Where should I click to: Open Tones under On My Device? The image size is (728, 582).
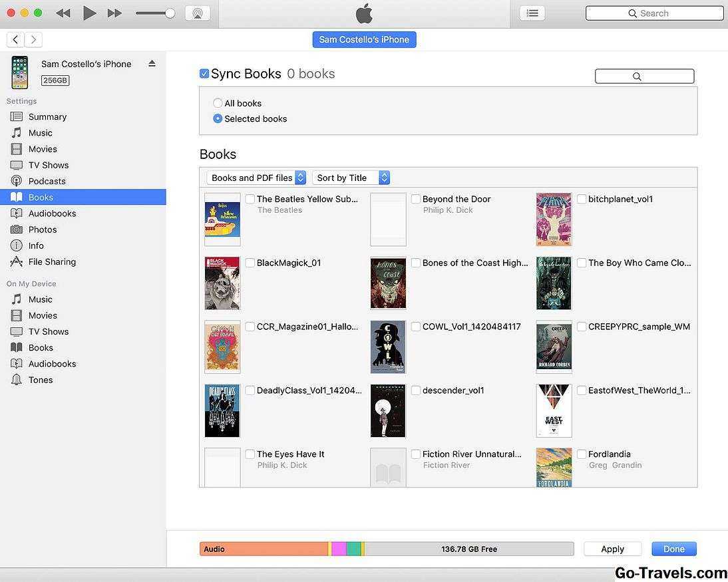tap(40, 380)
